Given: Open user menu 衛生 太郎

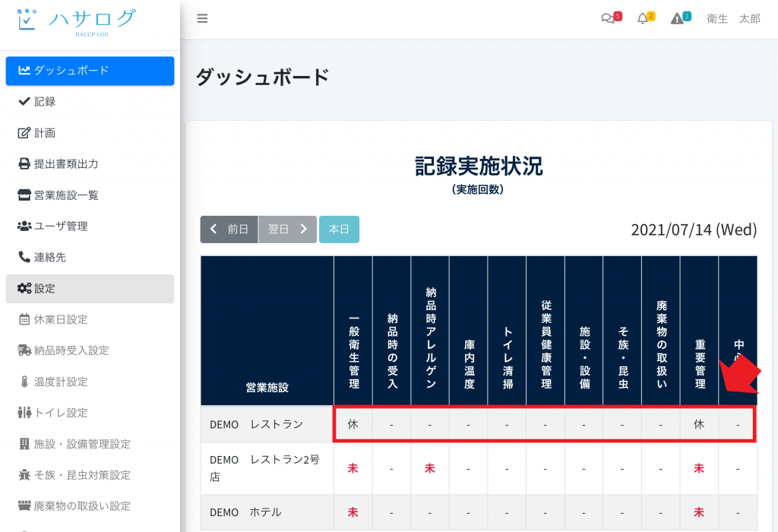Looking at the screenshot, I should pyautogui.click(x=732, y=19).
